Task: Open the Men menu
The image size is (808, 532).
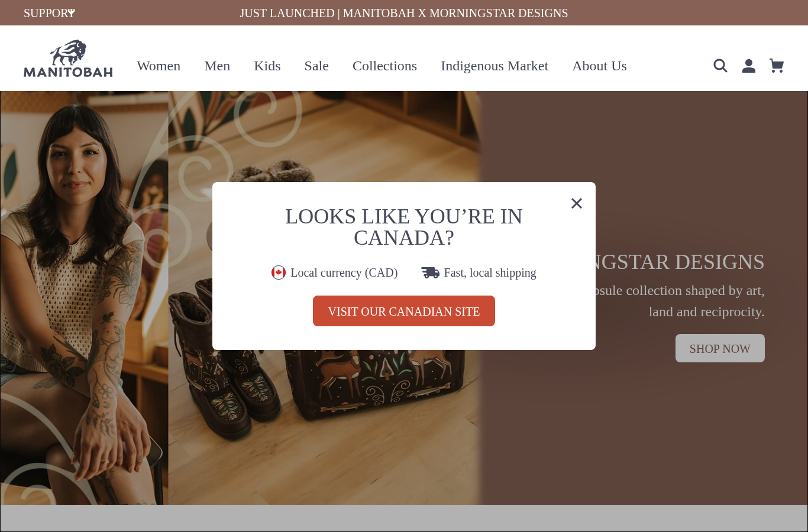Action: [x=217, y=66]
